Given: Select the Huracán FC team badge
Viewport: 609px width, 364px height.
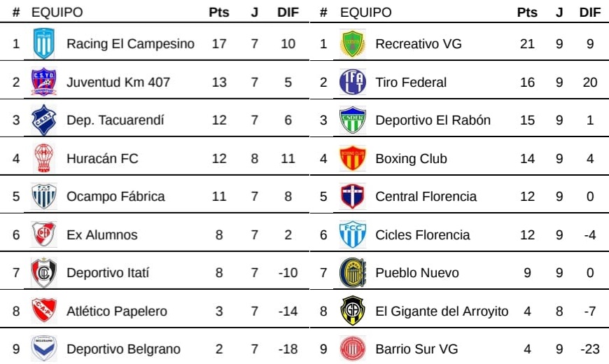Looking at the screenshot, I should coord(43,158).
